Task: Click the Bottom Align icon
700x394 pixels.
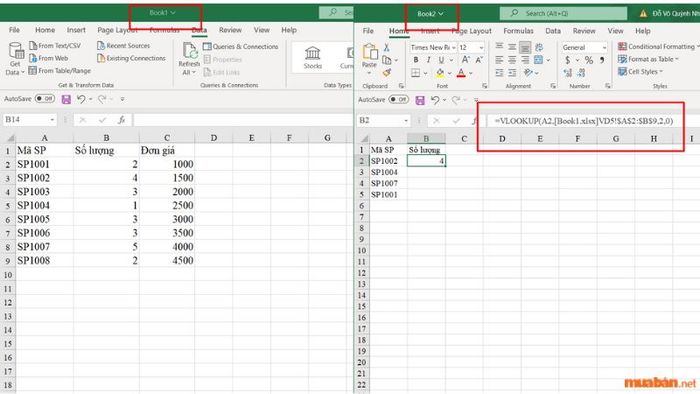Action: coord(525,47)
